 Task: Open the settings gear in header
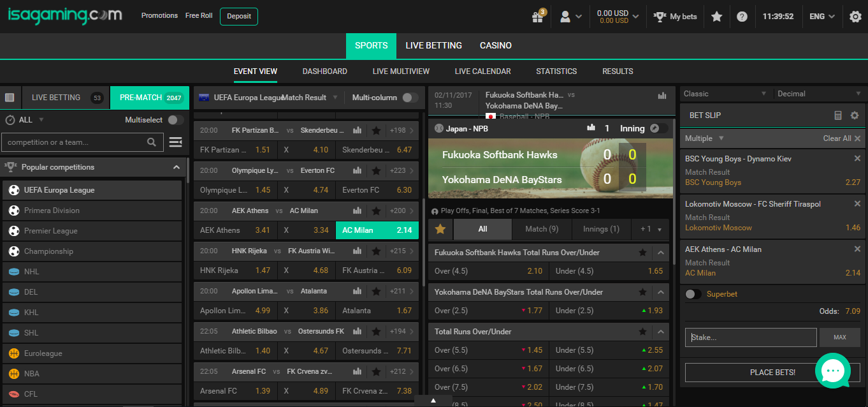tap(855, 17)
